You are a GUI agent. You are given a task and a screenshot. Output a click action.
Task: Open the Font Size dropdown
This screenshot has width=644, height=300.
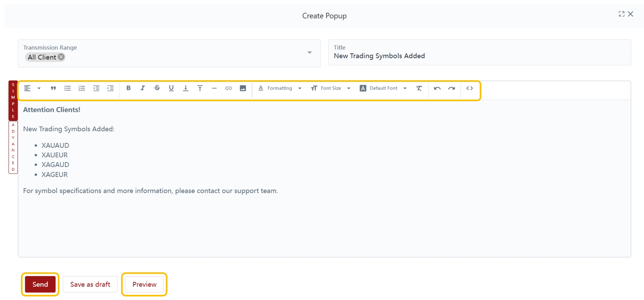coord(331,88)
